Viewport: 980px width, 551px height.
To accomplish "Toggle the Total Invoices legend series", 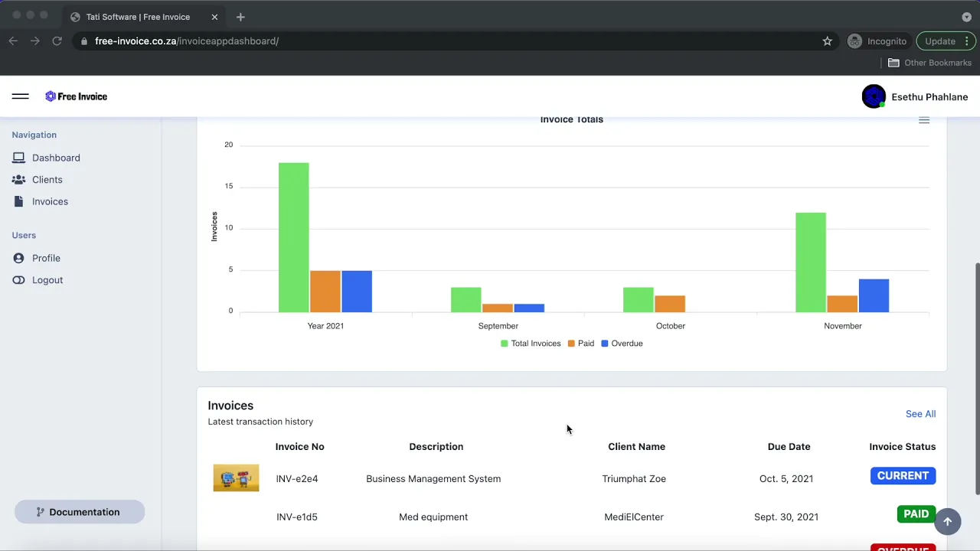I will (x=531, y=344).
